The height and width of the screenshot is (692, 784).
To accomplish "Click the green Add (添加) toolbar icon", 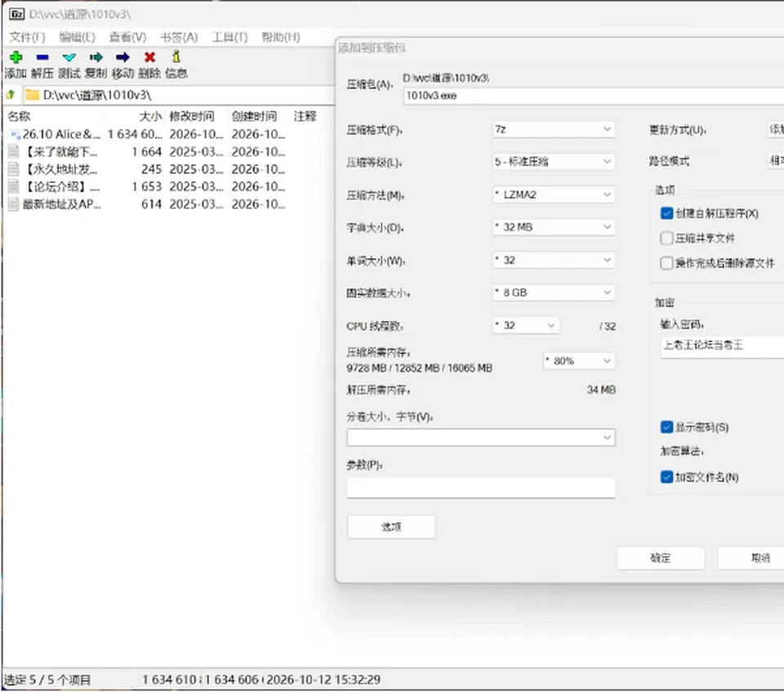I will pos(16,57).
